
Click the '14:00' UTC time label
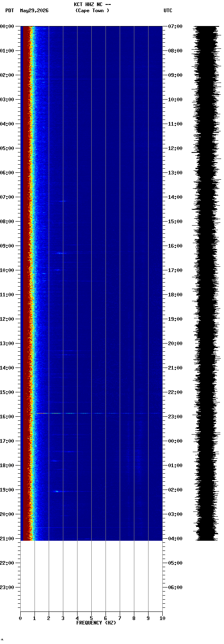175,197
